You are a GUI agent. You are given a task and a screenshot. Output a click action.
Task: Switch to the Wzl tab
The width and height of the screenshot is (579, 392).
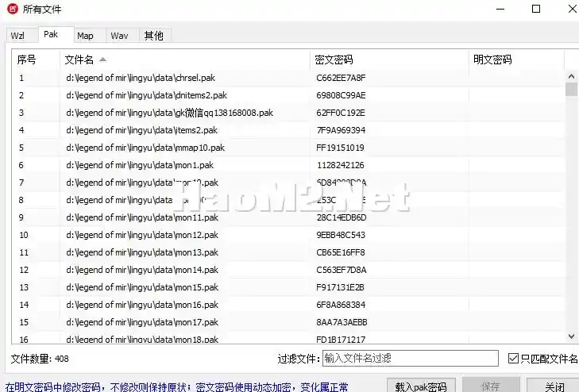pyautogui.click(x=21, y=36)
